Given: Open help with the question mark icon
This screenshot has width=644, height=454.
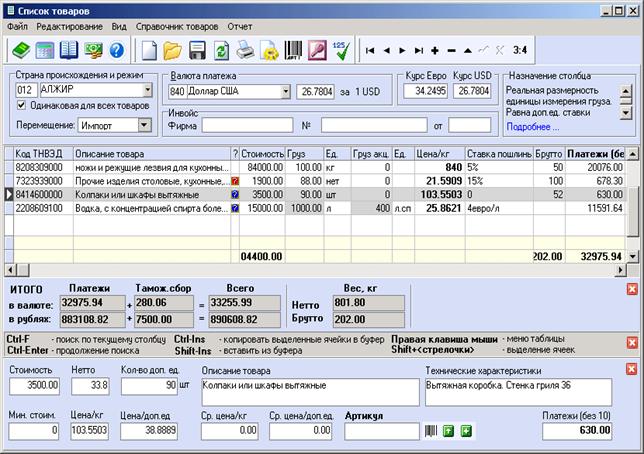Looking at the screenshot, I should [x=117, y=51].
